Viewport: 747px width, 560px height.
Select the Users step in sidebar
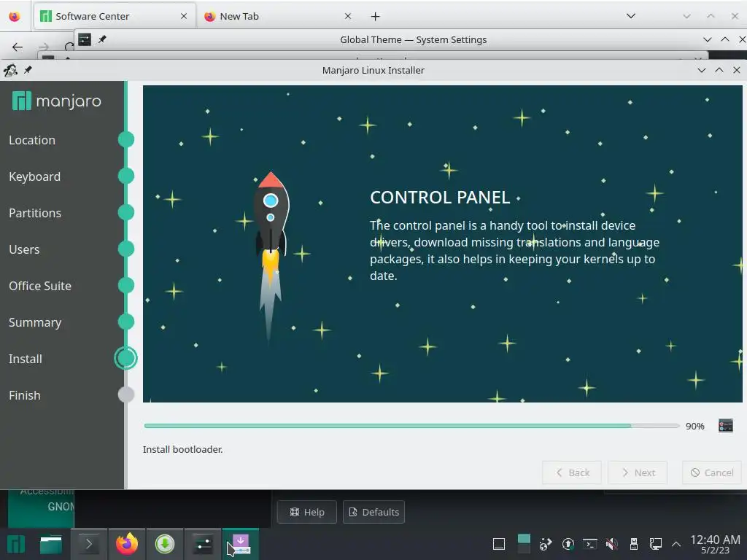(x=24, y=249)
